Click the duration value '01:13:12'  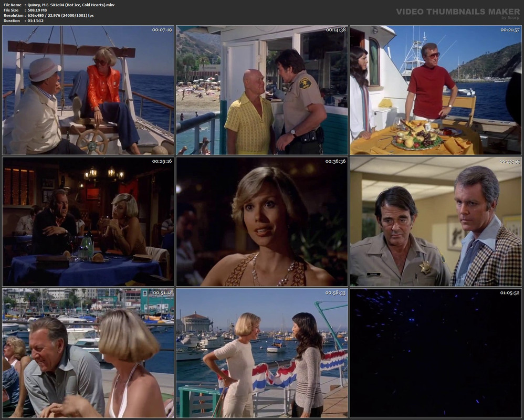click(35, 20)
